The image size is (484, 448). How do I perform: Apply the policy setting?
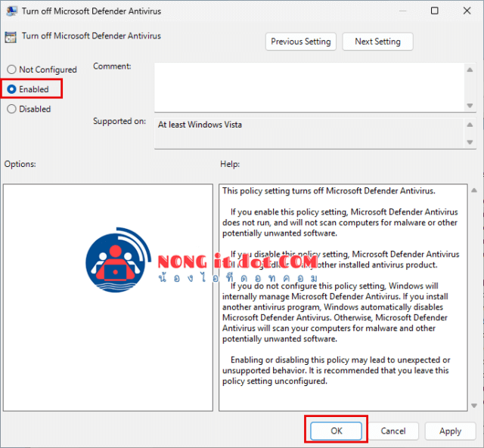tap(450, 431)
